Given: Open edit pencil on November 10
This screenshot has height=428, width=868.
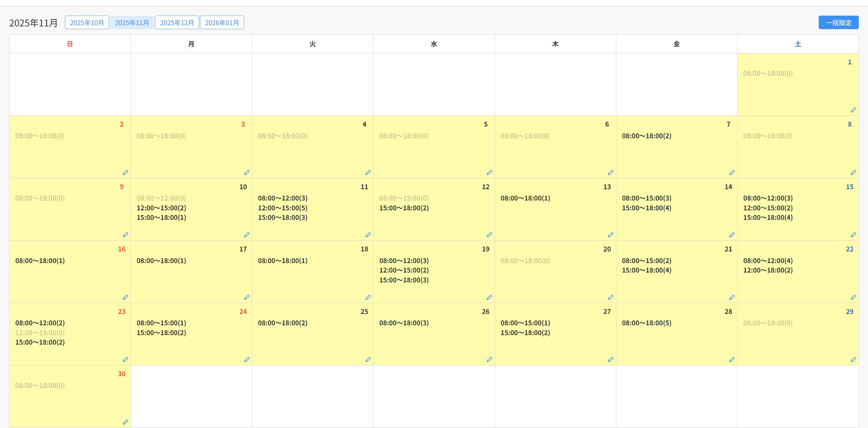Looking at the screenshot, I should tap(246, 235).
